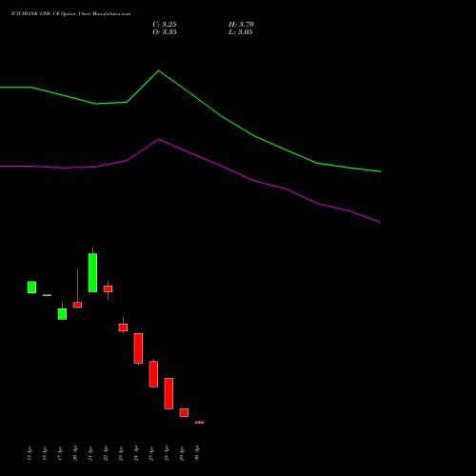Click the peak of the purple indicator line

(159, 139)
